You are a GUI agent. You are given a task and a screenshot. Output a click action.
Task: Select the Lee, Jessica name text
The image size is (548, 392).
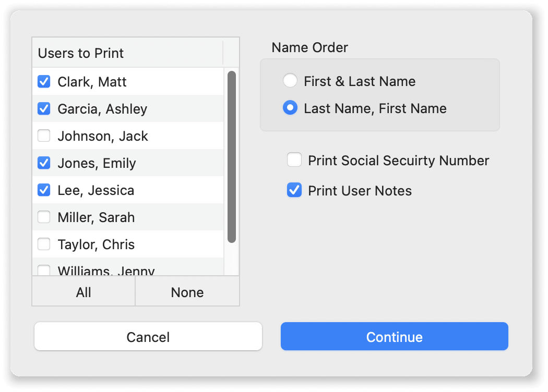(x=96, y=191)
